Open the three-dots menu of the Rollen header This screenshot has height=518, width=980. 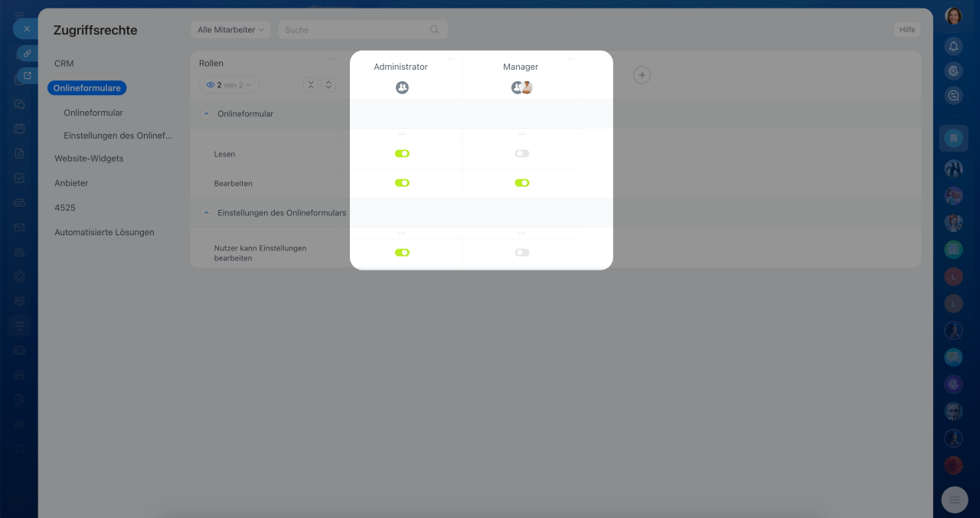331,59
